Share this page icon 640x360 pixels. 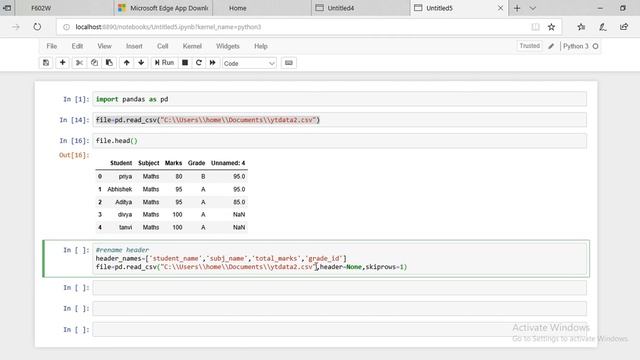[x=624, y=27]
